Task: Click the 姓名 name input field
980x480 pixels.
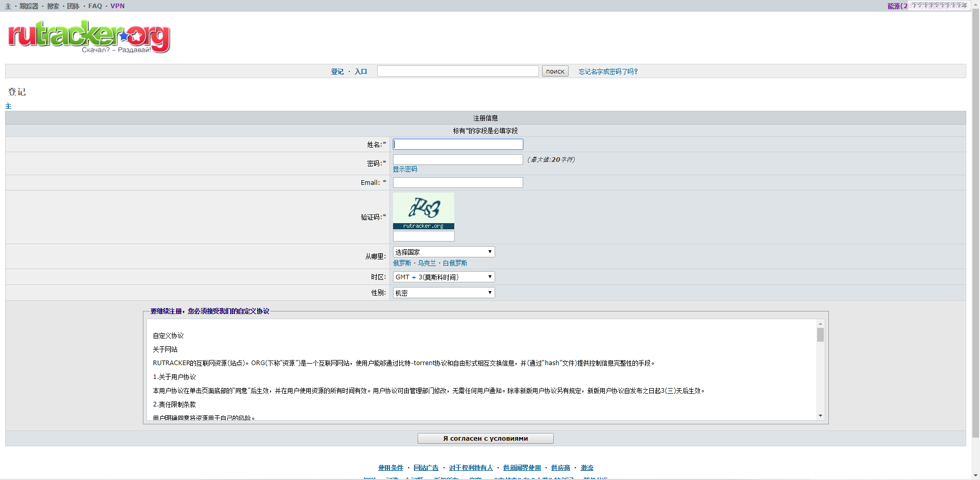Action: tap(457, 144)
